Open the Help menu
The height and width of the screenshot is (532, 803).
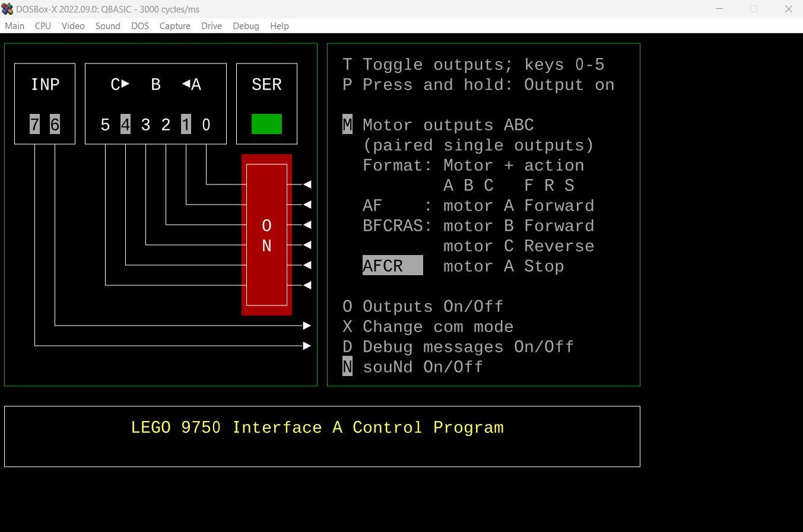coord(279,26)
